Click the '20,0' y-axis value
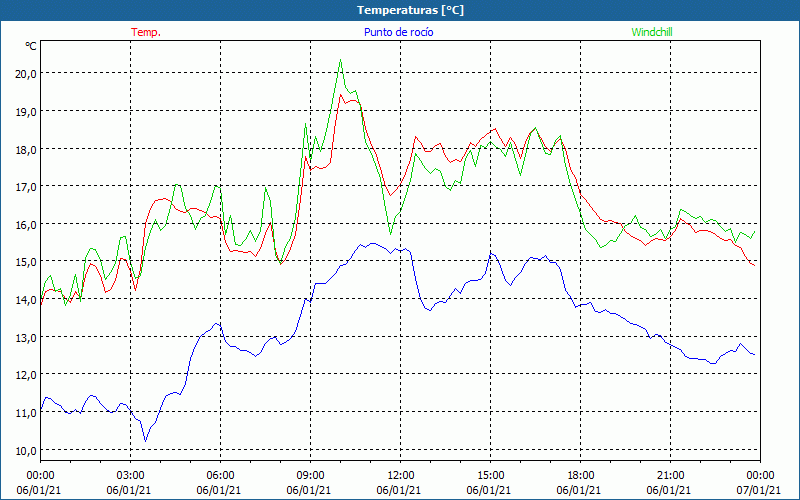The height and width of the screenshot is (500, 800). click(26, 73)
